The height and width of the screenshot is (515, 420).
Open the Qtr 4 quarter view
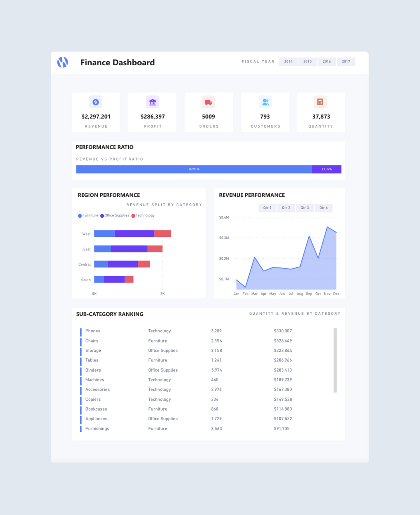click(323, 208)
